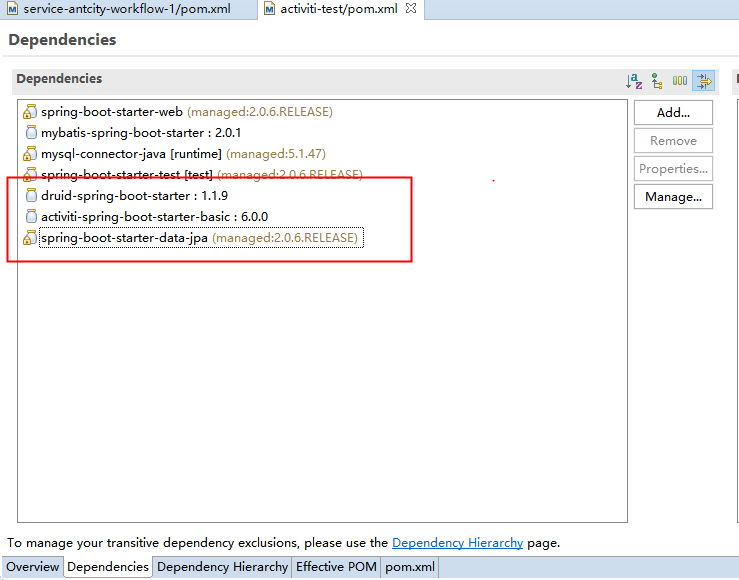739x580 pixels.
Task: Sort dependencies alphabetically
Action: click(x=634, y=81)
